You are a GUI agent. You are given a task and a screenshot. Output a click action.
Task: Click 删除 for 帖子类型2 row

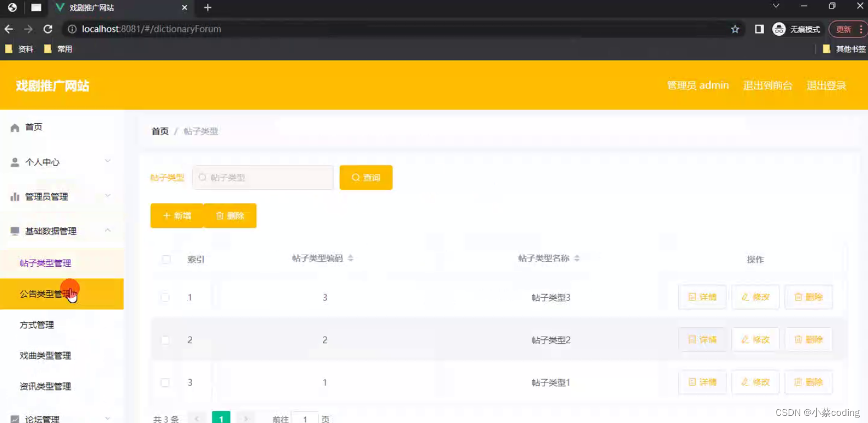click(x=809, y=339)
